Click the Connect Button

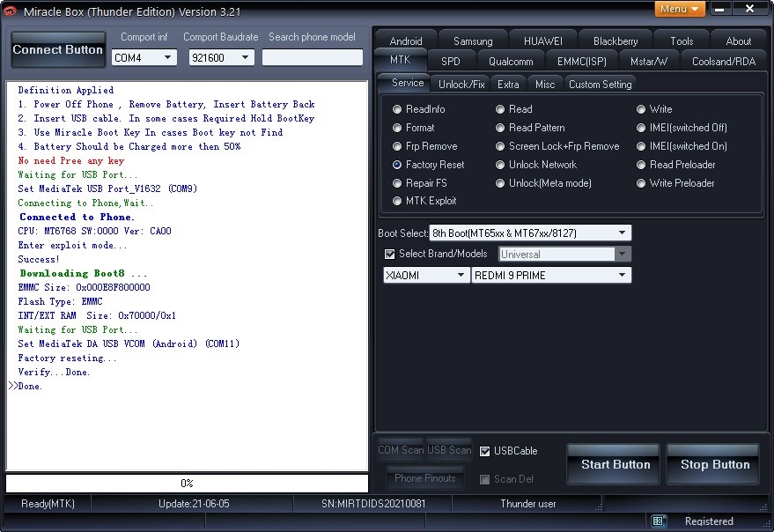[58, 49]
